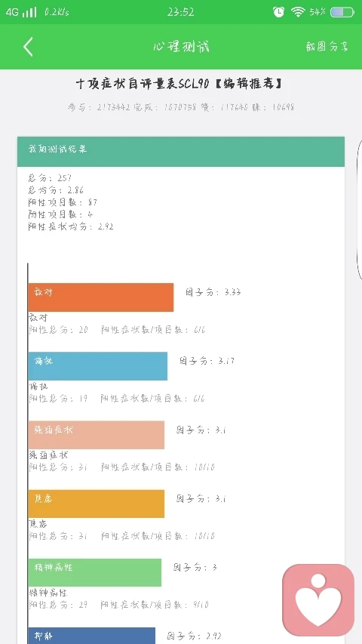The width and height of the screenshot is (362, 644).
Task: Select the blue 偏执 factor bar
Action: click(x=98, y=366)
